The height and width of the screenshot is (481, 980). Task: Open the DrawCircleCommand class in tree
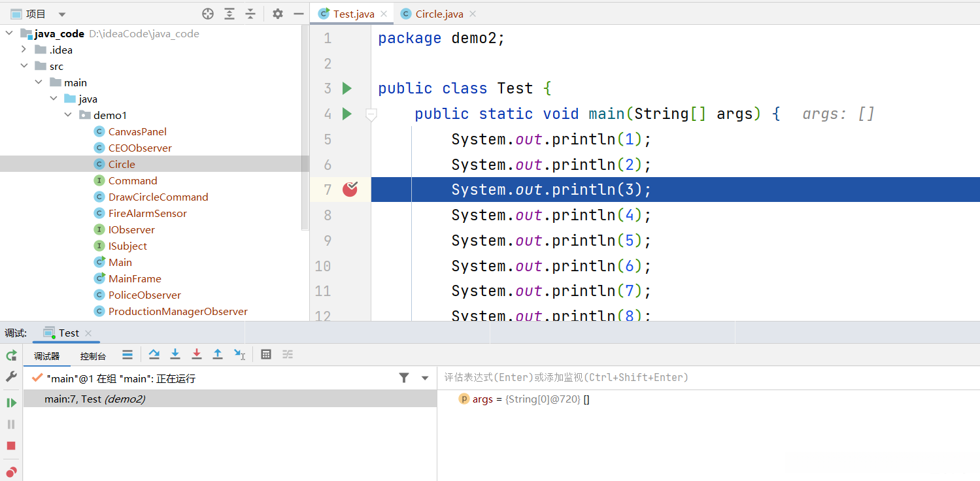click(x=158, y=197)
